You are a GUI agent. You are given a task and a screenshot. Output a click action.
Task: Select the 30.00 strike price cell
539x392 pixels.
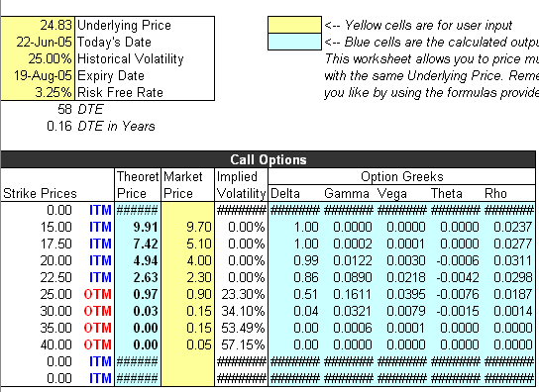click(x=55, y=311)
